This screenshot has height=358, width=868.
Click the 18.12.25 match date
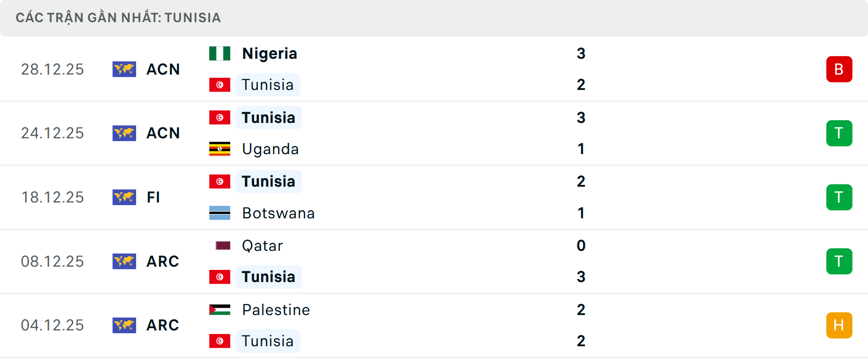pos(52,197)
